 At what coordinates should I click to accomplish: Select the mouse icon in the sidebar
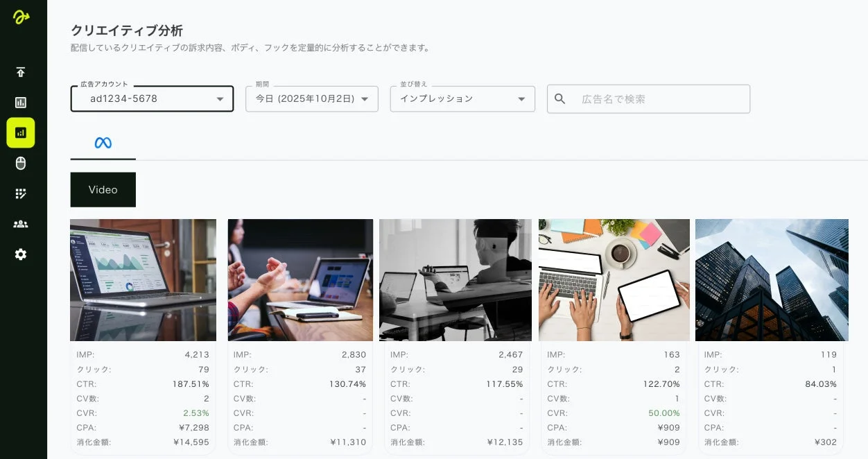pos(21,163)
